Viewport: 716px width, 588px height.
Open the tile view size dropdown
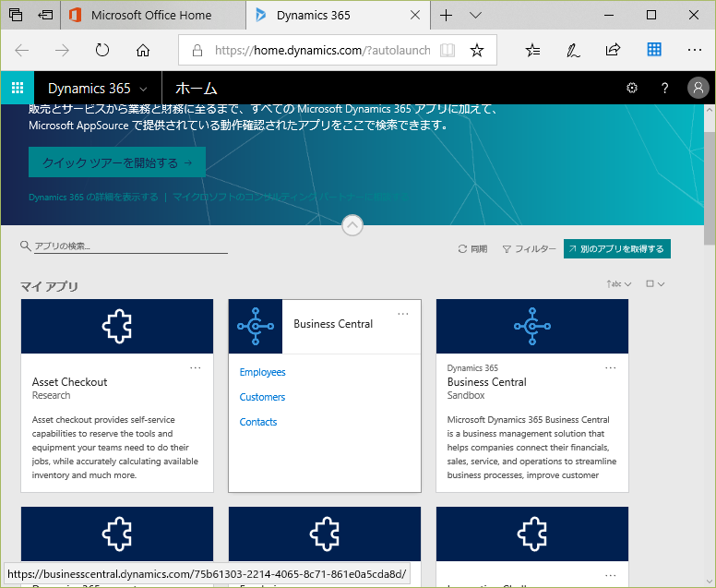point(655,283)
